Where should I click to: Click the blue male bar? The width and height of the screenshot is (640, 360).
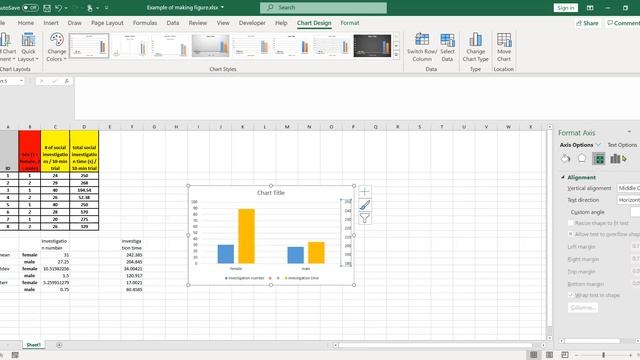(x=296, y=255)
